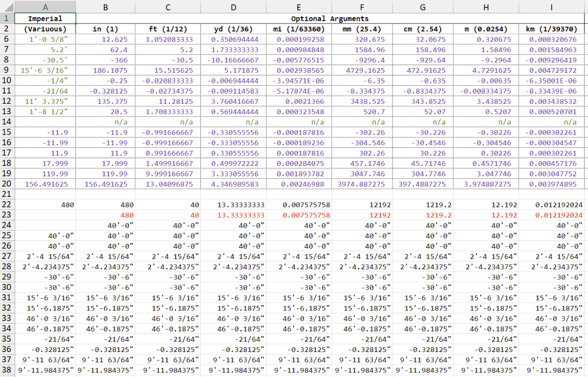588x377 pixels.
Task: Click the in (1) column heading cell
Action: (x=105, y=29)
